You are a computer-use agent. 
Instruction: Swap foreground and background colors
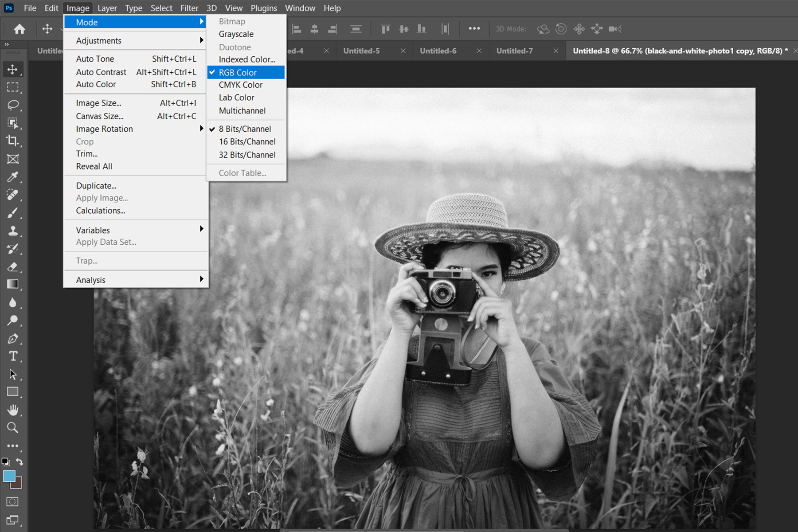point(20,462)
